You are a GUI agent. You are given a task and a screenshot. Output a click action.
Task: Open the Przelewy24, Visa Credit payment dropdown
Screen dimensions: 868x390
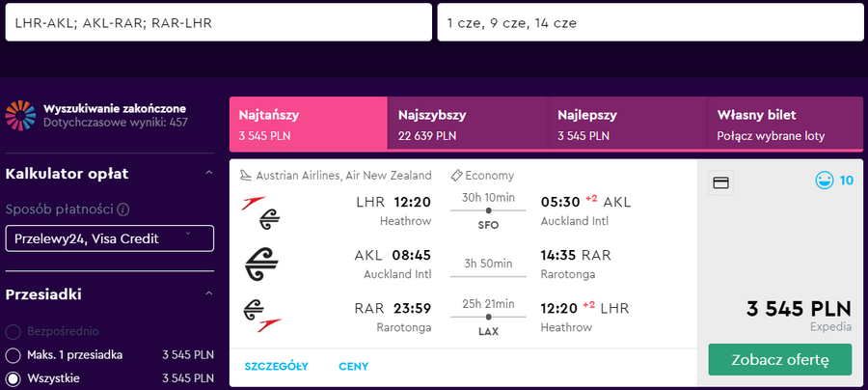pos(110,238)
